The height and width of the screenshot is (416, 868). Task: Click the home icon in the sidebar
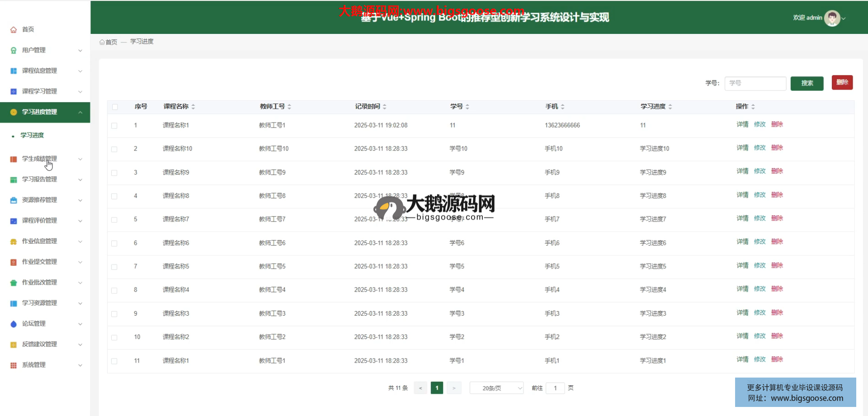pyautogui.click(x=14, y=30)
